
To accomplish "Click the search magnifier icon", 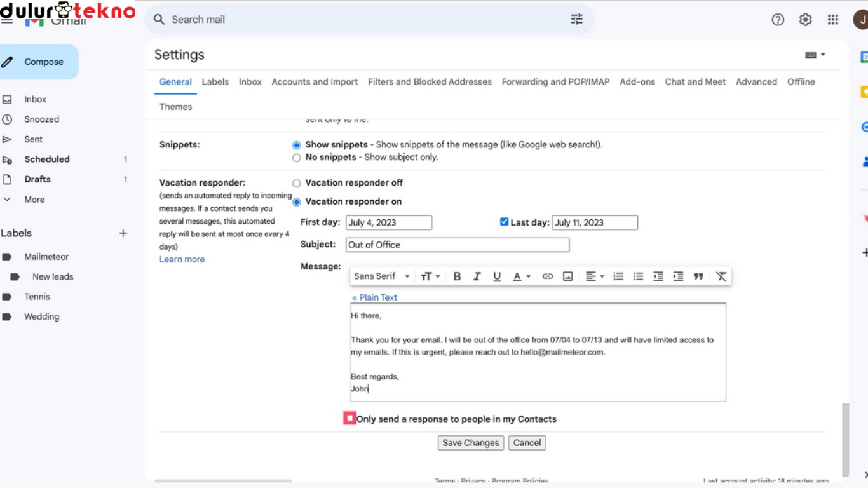I will [159, 20].
